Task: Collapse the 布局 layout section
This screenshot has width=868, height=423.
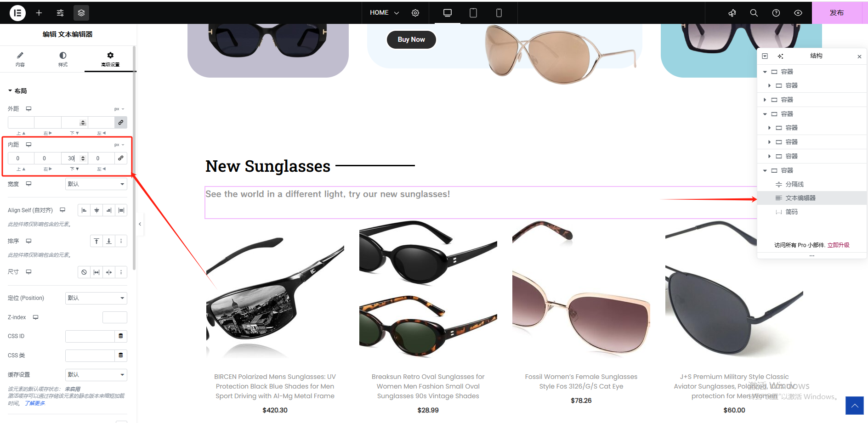Action: point(17,91)
